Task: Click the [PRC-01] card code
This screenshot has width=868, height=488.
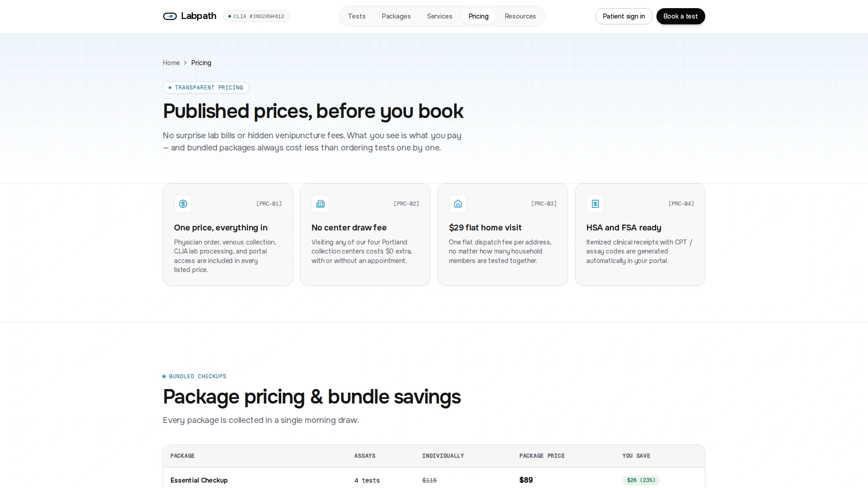Action: [x=269, y=204]
